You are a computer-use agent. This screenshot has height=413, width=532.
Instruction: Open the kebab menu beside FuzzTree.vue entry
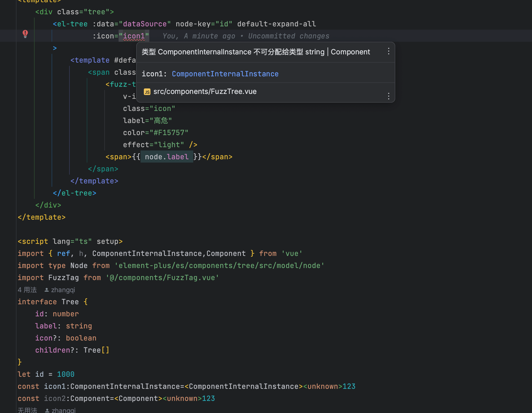388,96
